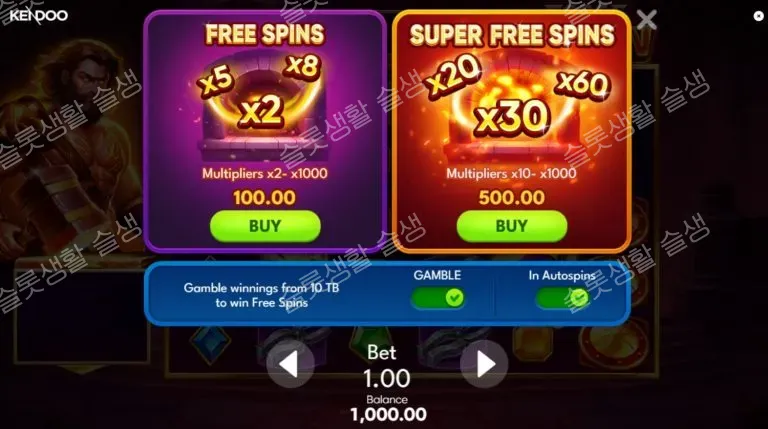
Task: Click the small round icon in top-right corner
Action: (758, 16)
